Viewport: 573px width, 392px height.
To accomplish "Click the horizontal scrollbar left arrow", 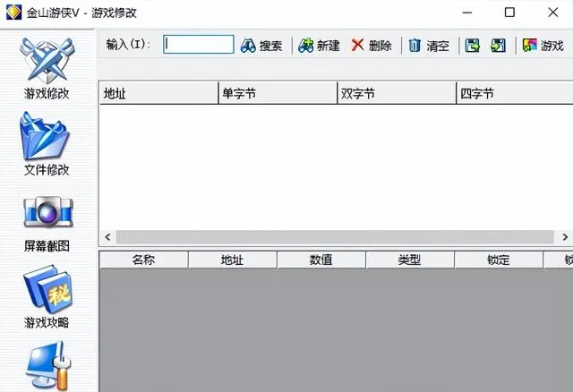I will [x=107, y=237].
